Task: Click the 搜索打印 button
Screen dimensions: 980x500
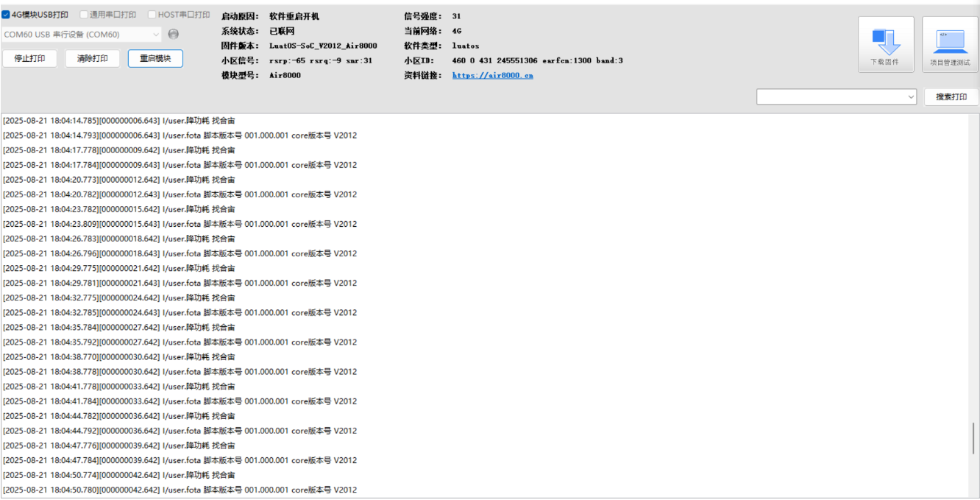Action: click(951, 97)
